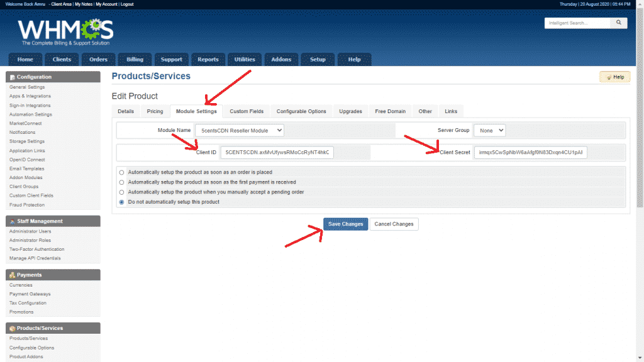The width and height of the screenshot is (644, 362).
Task: Open Promotions in sidebar
Action: [x=21, y=312]
